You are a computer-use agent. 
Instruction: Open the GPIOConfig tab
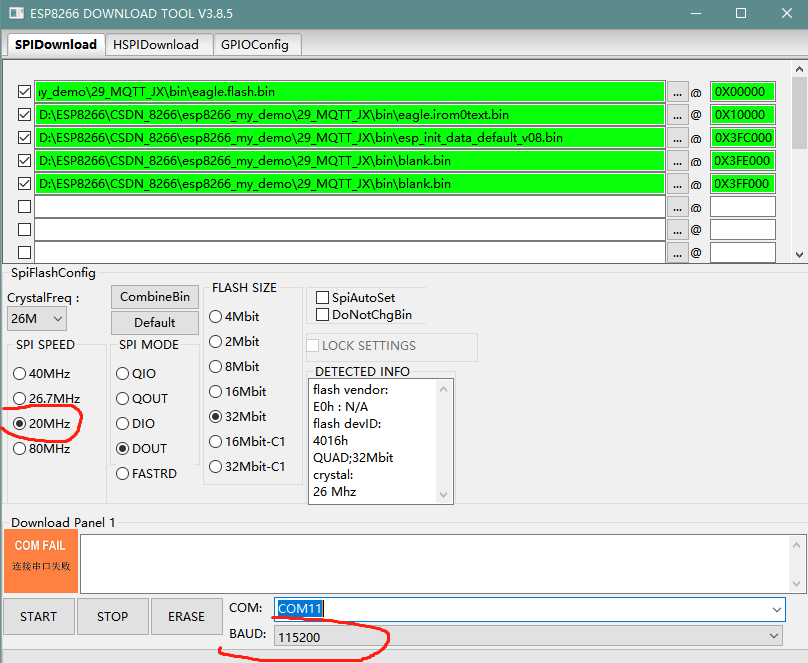(257, 44)
